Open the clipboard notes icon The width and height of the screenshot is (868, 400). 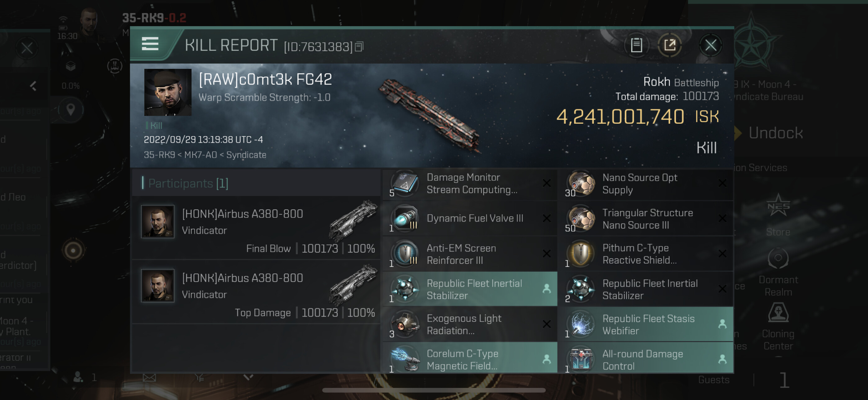click(x=636, y=45)
